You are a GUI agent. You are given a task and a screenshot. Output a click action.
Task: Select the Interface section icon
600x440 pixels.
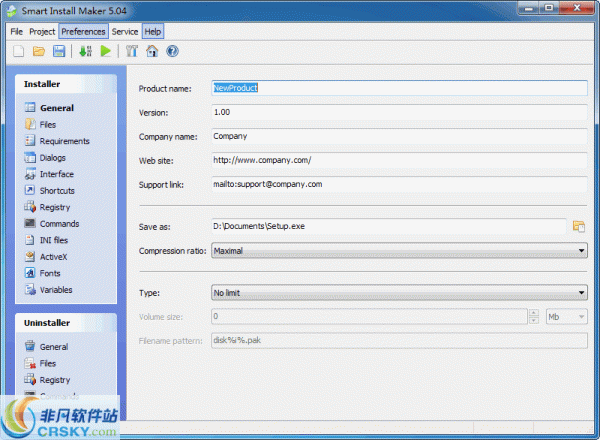pos(30,174)
